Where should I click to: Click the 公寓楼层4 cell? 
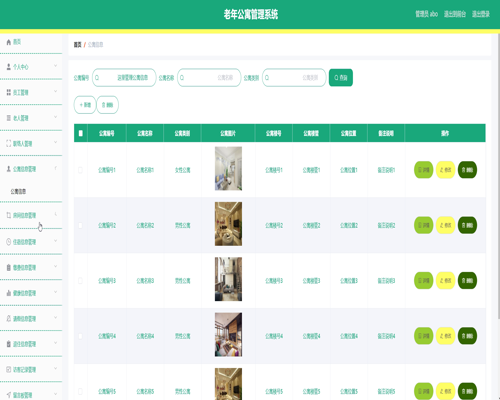click(x=311, y=336)
